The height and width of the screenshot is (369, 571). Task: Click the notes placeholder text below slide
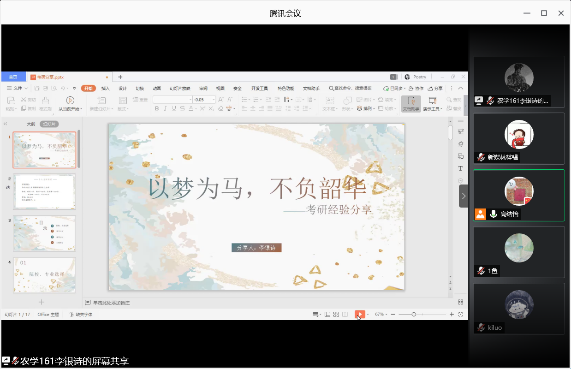pyautogui.click(x=111, y=303)
